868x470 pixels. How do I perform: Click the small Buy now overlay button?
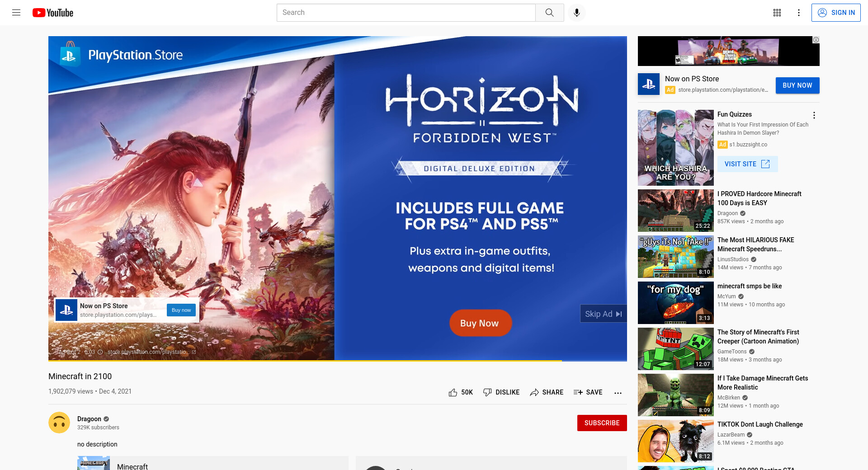(x=181, y=310)
